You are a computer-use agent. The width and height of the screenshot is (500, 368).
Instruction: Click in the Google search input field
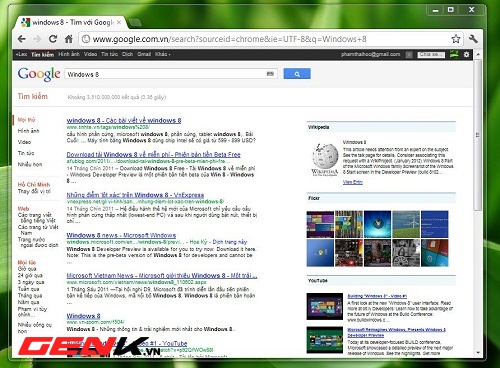click(166, 74)
